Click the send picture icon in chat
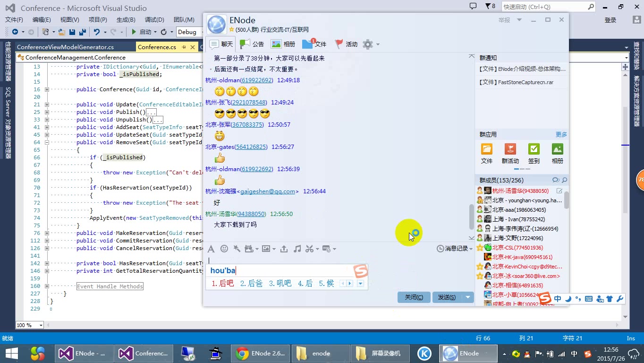Screen dimensions: 644x363 coord(266,249)
